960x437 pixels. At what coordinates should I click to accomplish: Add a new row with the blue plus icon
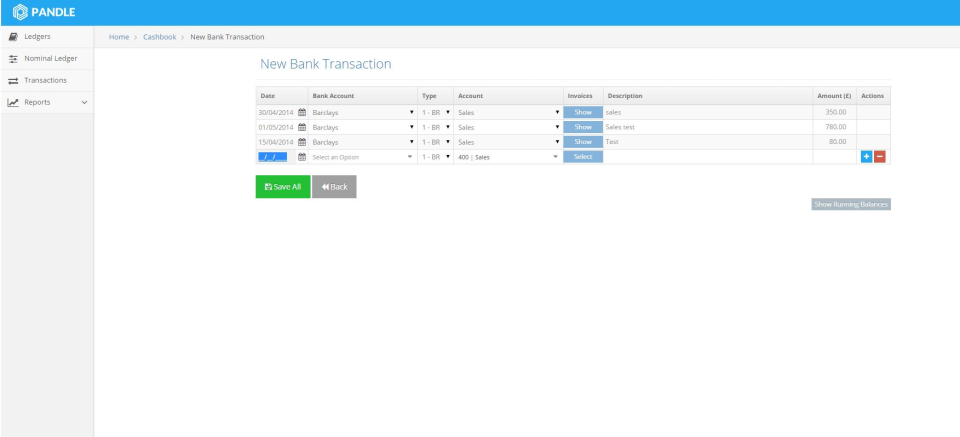[x=866, y=157]
